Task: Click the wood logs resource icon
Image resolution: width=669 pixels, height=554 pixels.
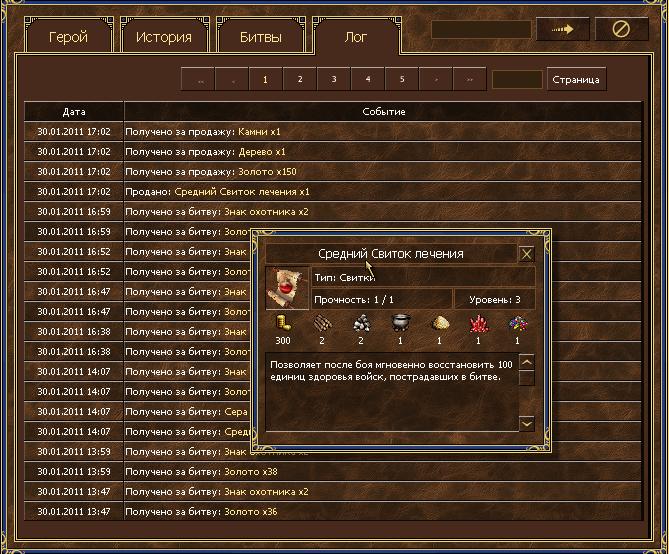Action: click(x=323, y=323)
